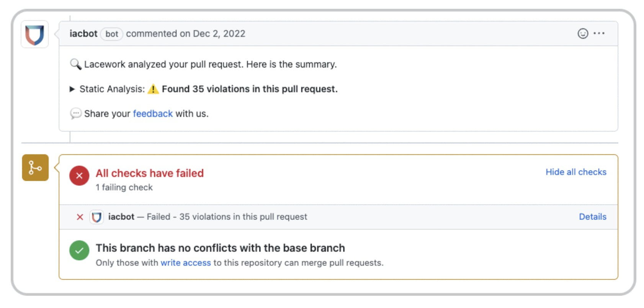Click the magnifying glass emoji
The image size is (644, 308).
(75, 64)
